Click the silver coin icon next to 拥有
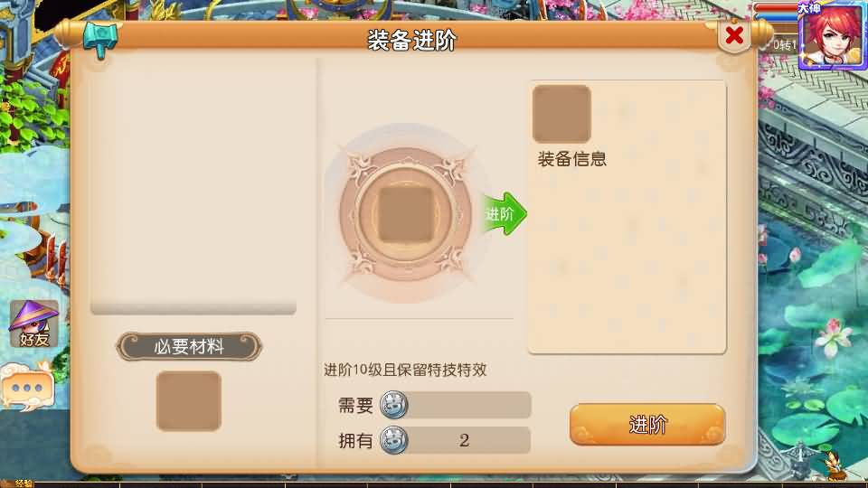Viewport: 868px width, 488px height. pos(393,440)
